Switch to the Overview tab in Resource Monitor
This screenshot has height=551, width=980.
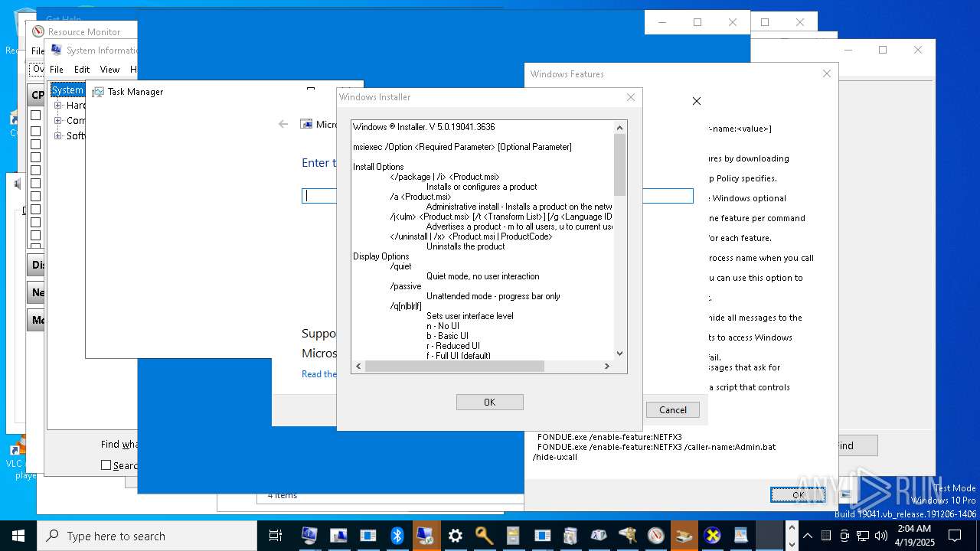click(x=37, y=70)
